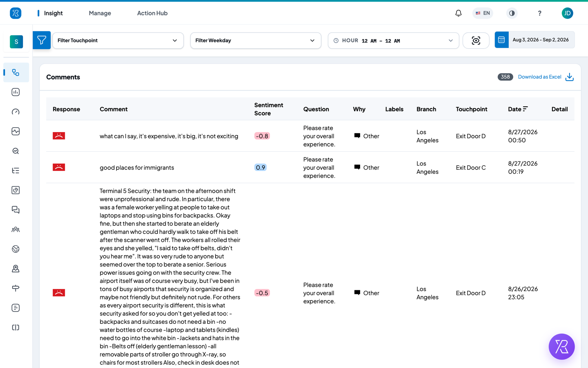
Task: Open the bar chart sidebar icon
Action: pyautogui.click(x=16, y=92)
